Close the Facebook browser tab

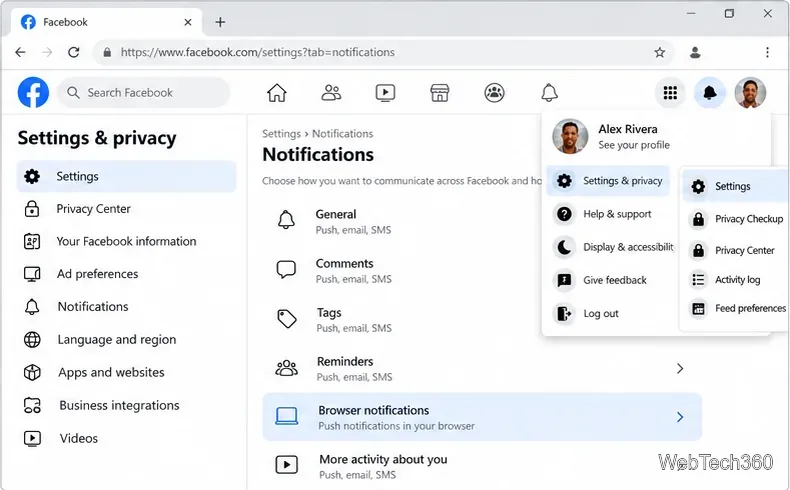tap(187, 22)
